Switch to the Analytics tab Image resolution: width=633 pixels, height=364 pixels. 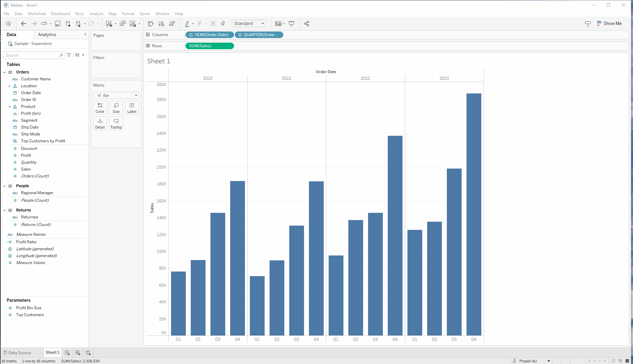(47, 34)
